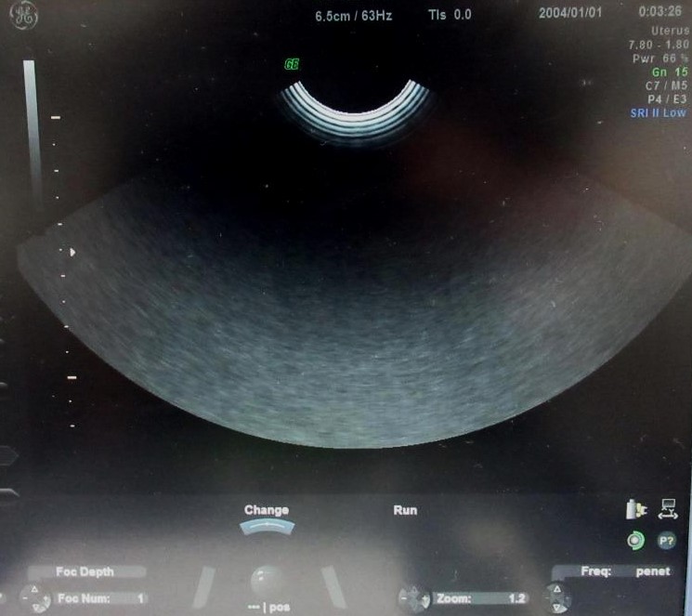Click the Foc Depth label
This screenshot has width=692, height=616.
tap(85, 571)
